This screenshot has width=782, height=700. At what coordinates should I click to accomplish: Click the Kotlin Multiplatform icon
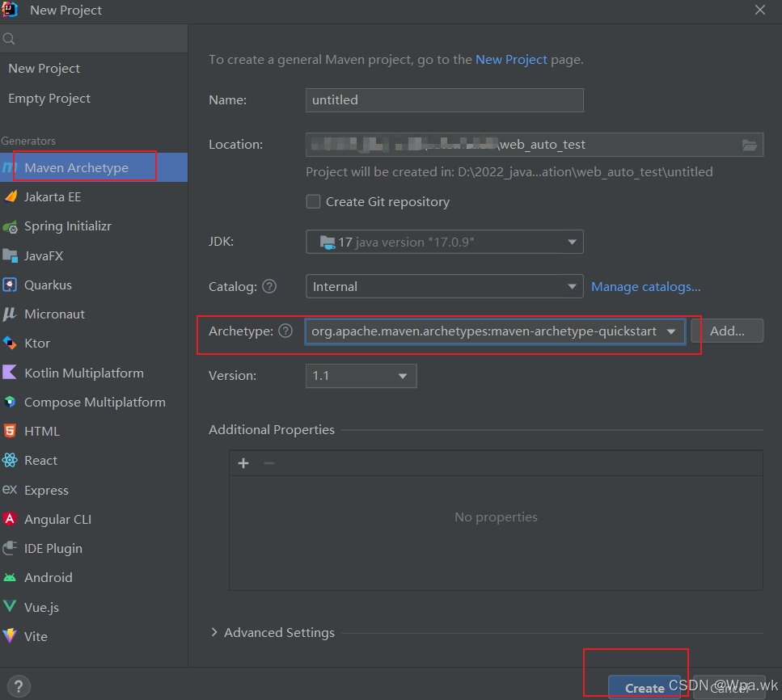pyautogui.click(x=10, y=373)
